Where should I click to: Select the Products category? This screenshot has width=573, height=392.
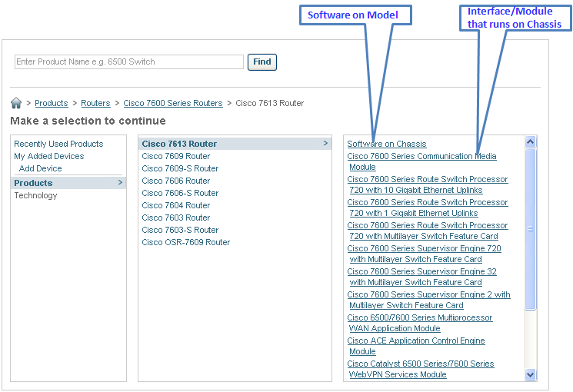[68, 183]
